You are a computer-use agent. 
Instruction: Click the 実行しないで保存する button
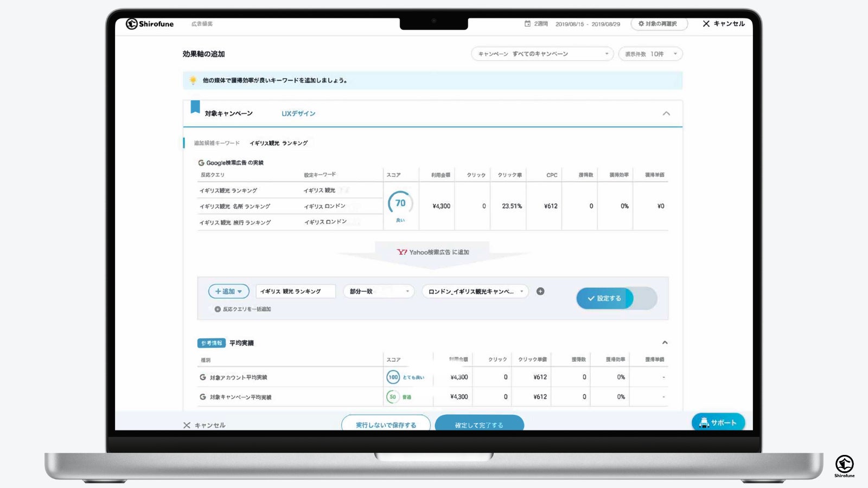pos(386,424)
